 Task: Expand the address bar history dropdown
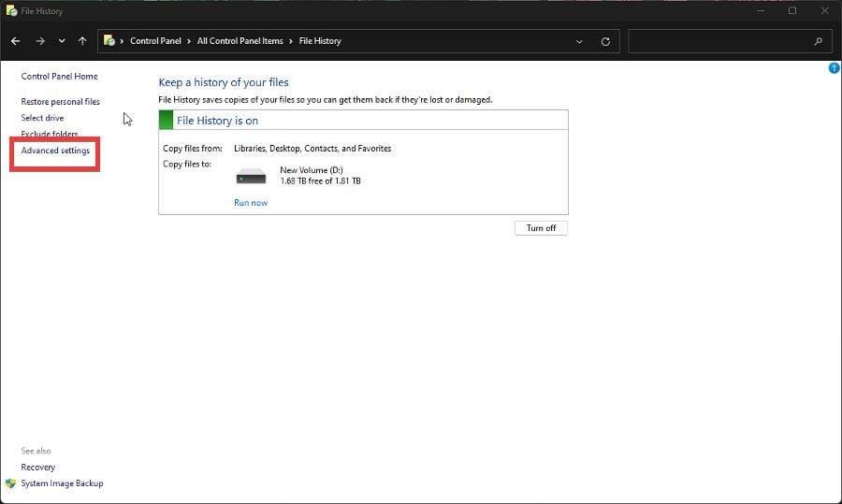coord(580,41)
